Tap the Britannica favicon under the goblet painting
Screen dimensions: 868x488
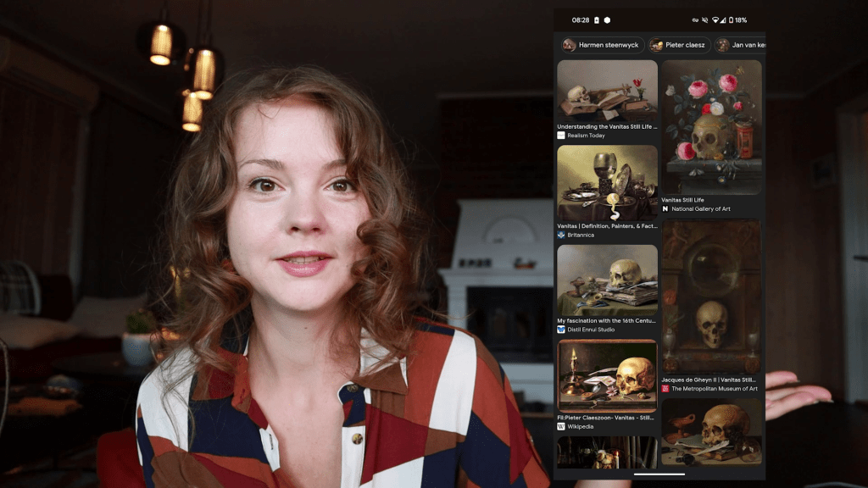pyautogui.click(x=561, y=236)
